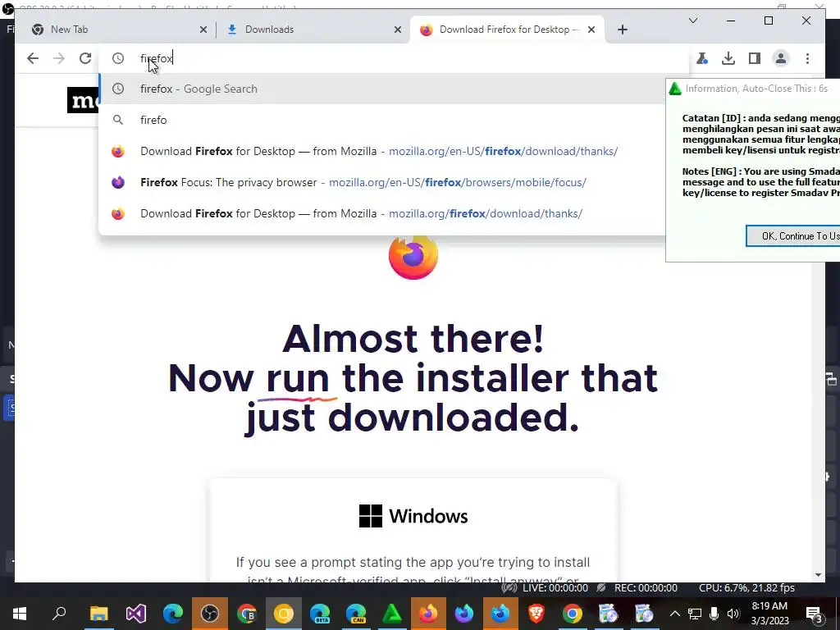The image size is (840, 630).
Task: Go back using the browser back arrow
Action: point(33,58)
